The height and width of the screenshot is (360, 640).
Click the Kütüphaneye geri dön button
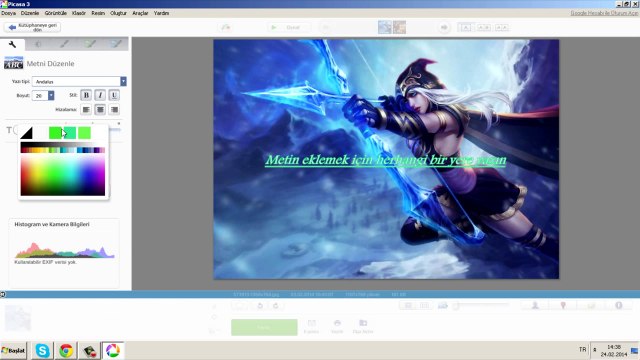32,27
